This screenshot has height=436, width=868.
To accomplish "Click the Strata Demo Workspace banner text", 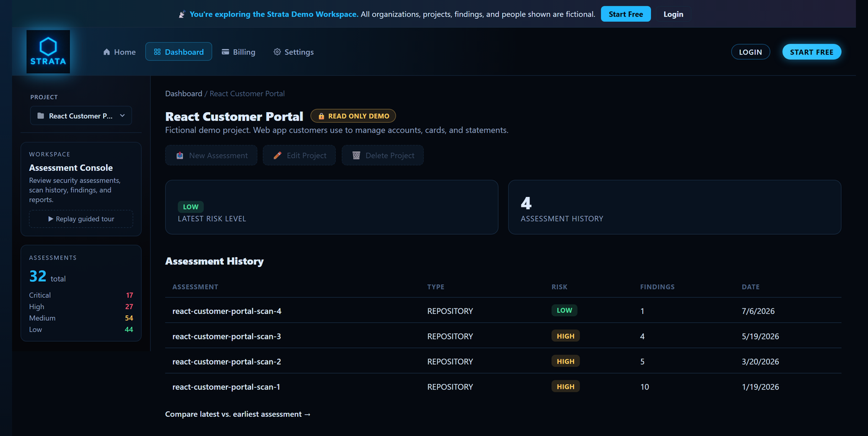I will pos(274,14).
